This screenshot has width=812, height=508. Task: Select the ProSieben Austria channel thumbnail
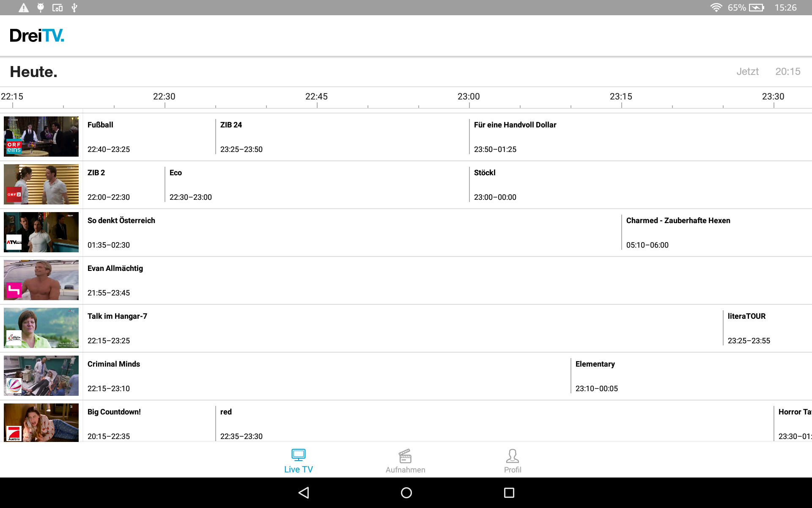tap(41, 422)
